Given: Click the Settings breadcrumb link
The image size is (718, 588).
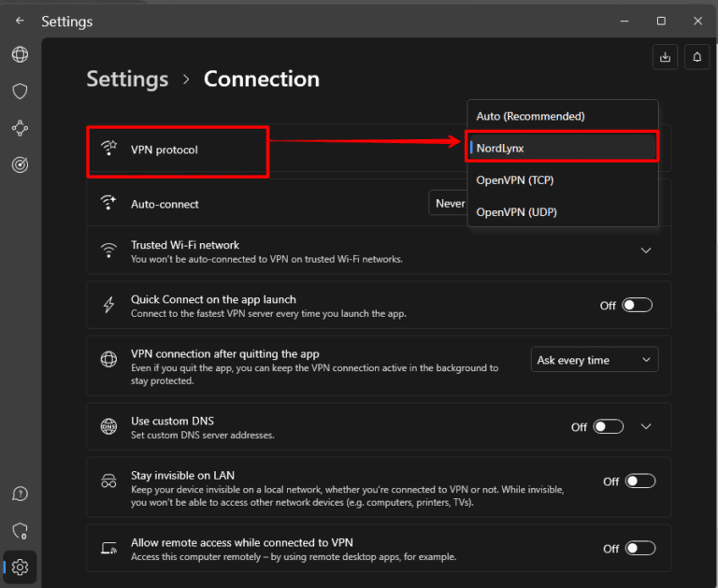Looking at the screenshot, I should 127,79.
